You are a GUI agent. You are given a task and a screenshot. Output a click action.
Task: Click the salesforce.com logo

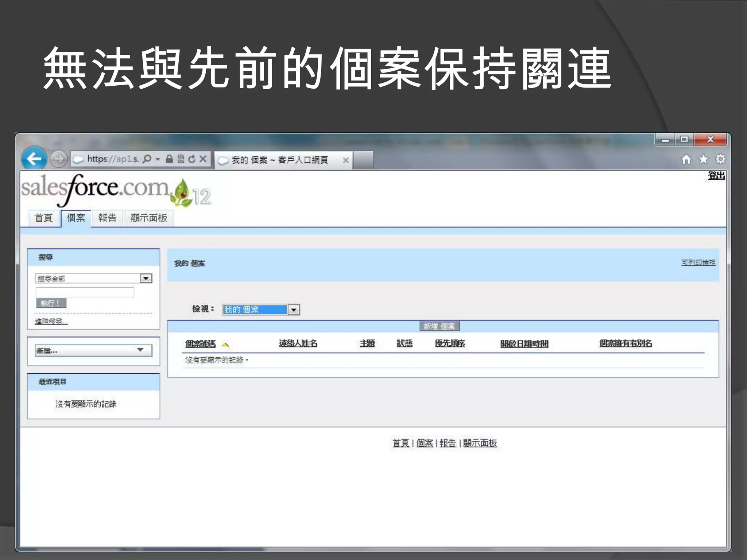116,190
